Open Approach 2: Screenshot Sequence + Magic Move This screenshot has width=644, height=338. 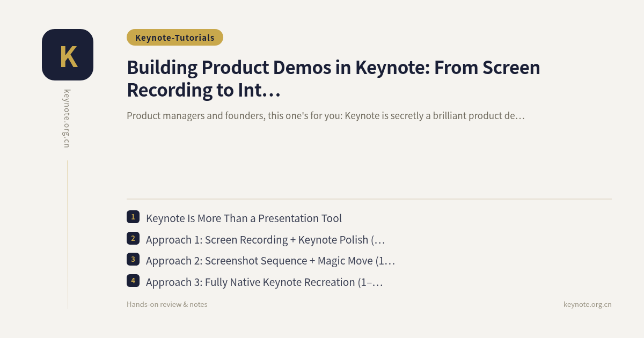pyautogui.click(x=270, y=261)
